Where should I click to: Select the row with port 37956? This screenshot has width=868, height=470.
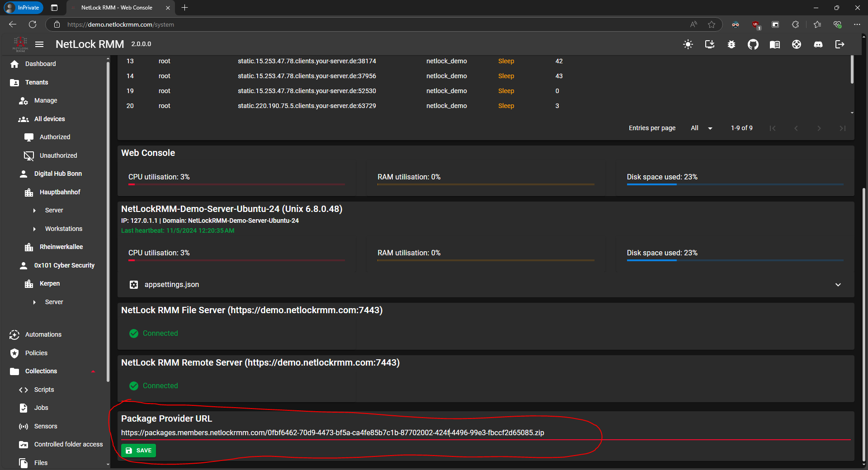pyautogui.click(x=484, y=76)
